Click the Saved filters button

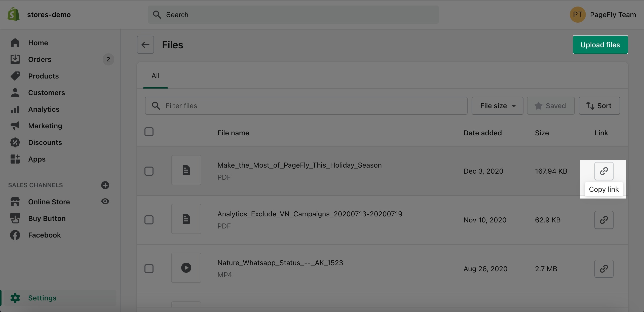(x=550, y=106)
